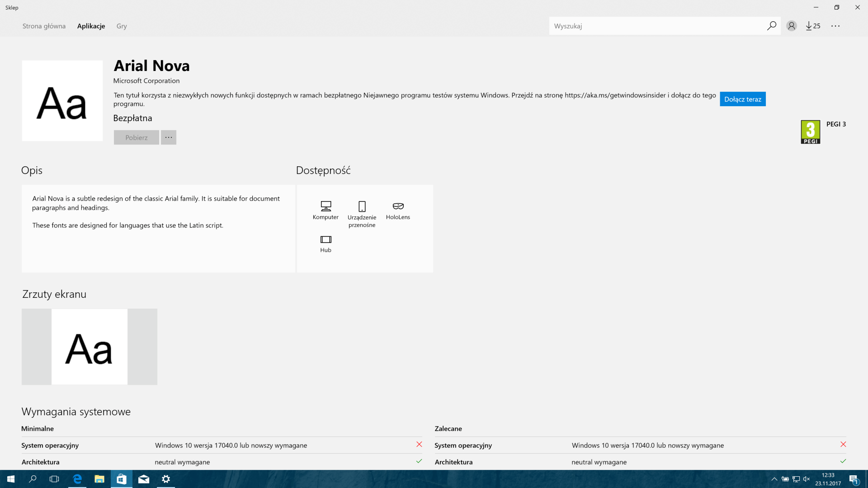Open Microsoft Edge from the taskbar

(77, 479)
